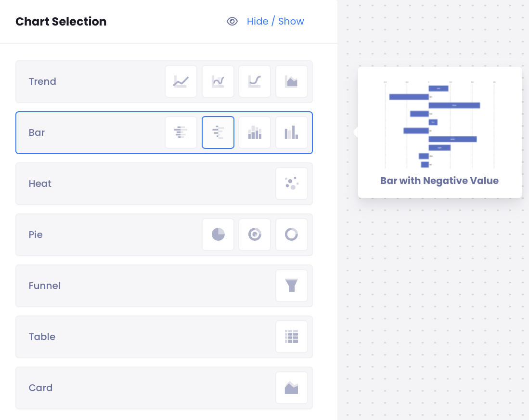Viewport: 529px width, 420px height.
Task: Pick the table grid icon
Action: [x=292, y=337]
